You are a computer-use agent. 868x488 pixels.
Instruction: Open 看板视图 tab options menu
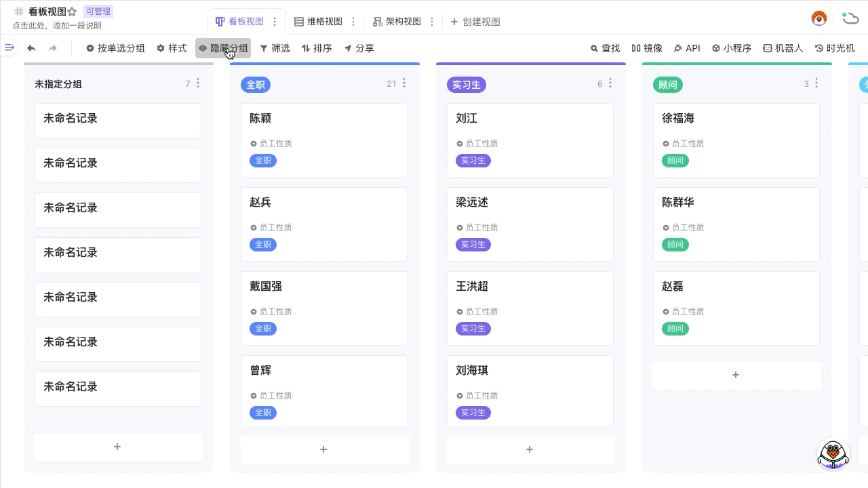[275, 22]
